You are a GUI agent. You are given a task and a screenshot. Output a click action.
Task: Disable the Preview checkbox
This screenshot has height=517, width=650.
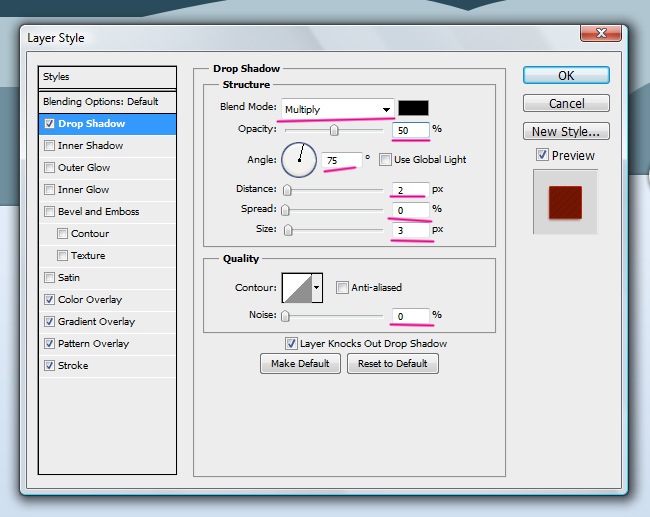(x=542, y=155)
